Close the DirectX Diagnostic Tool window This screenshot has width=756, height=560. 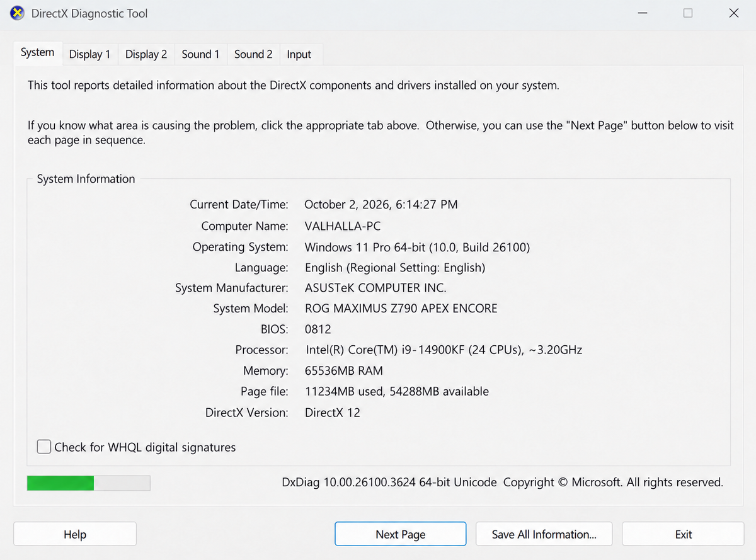(733, 13)
